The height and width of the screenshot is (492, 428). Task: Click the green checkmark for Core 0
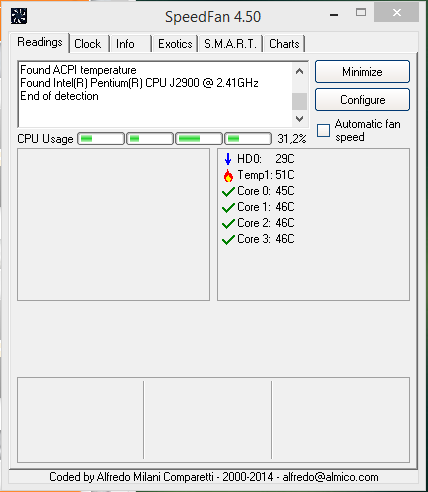pyautogui.click(x=228, y=192)
